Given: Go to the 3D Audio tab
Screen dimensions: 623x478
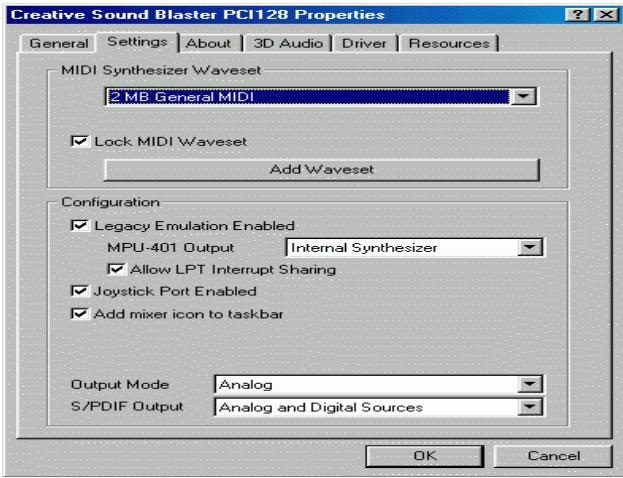Looking at the screenshot, I should 288,43.
